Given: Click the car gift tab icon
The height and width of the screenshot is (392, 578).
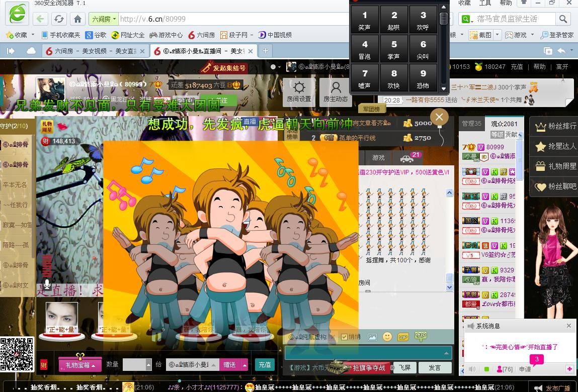Looking at the screenshot, I should pyautogui.click(x=406, y=158).
